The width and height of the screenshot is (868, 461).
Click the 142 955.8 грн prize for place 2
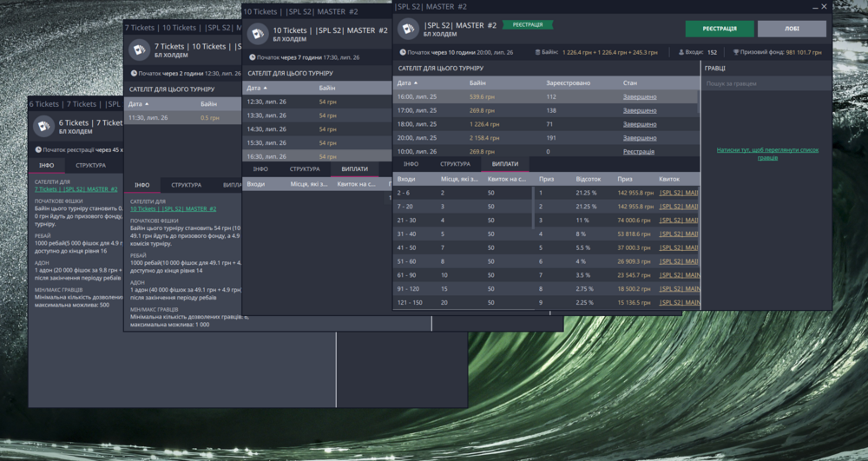(x=635, y=207)
